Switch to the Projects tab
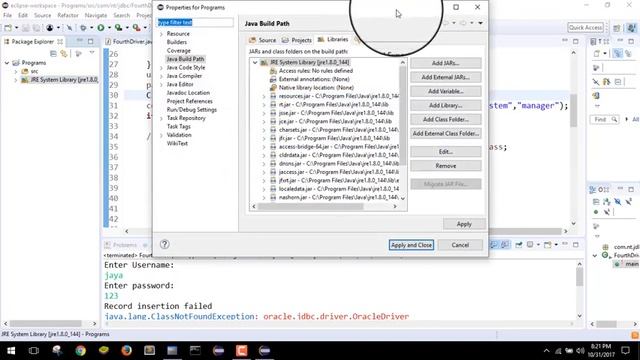The width and height of the screenshot is (640, 360). pyautogui.click(x=297, y=40)
